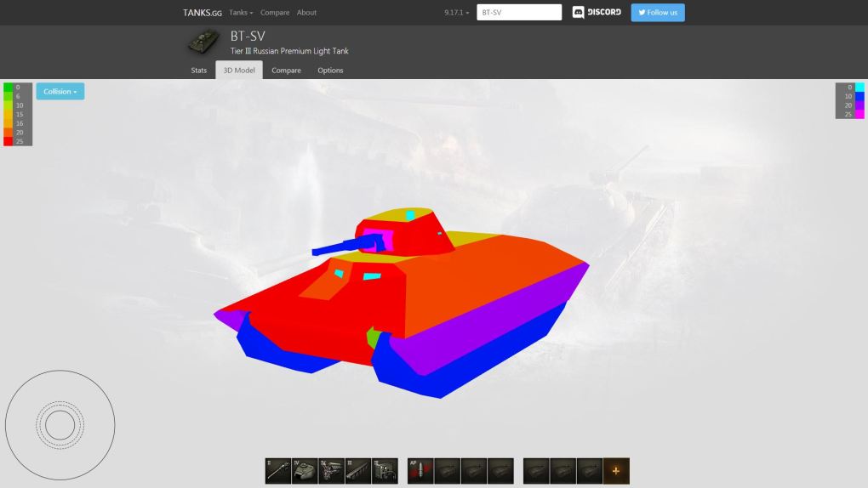
Task: Open the Discord link icon
Action: (597, 13)
